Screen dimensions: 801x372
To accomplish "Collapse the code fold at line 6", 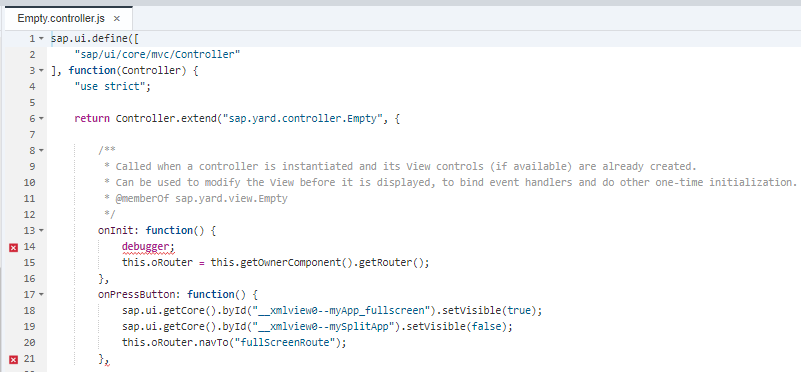I will point(41,119).
